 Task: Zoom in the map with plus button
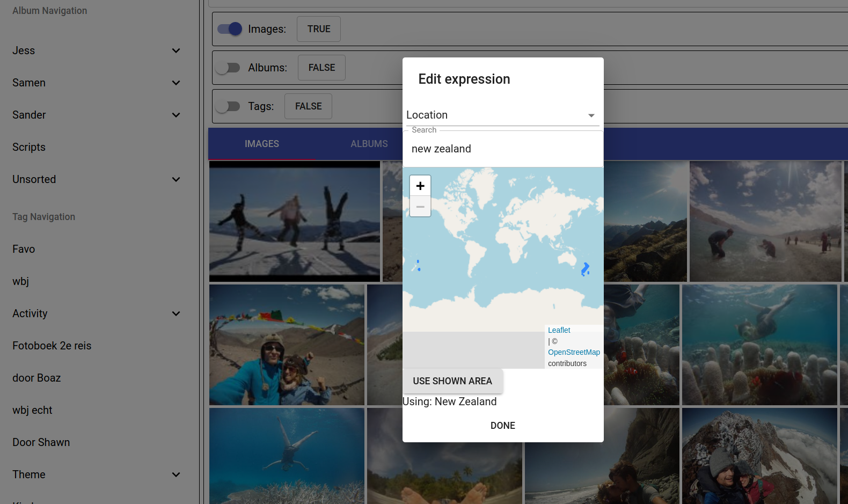coord(420,186)
